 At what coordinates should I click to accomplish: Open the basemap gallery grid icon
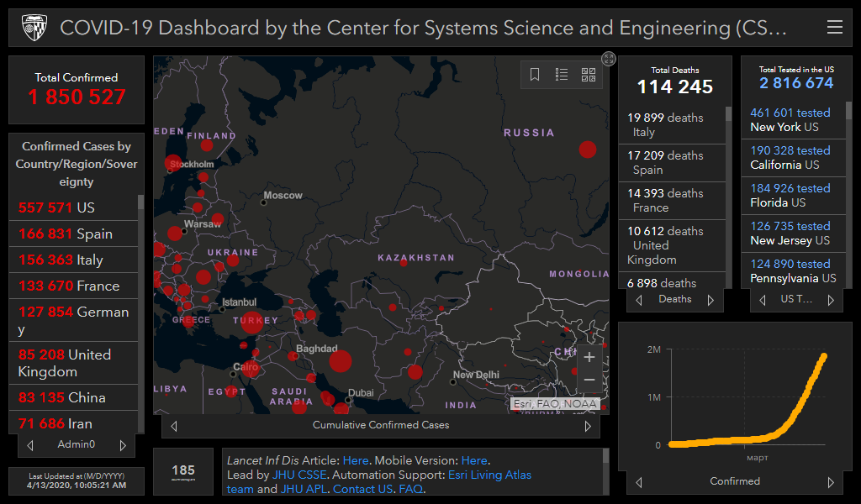589,75
